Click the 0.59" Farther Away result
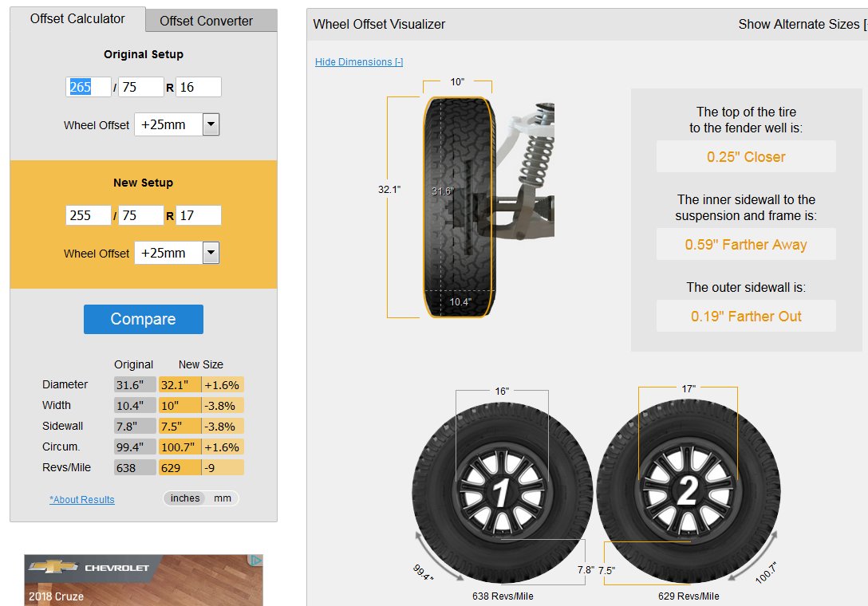 pyautogui.click(x=746, y=245)
